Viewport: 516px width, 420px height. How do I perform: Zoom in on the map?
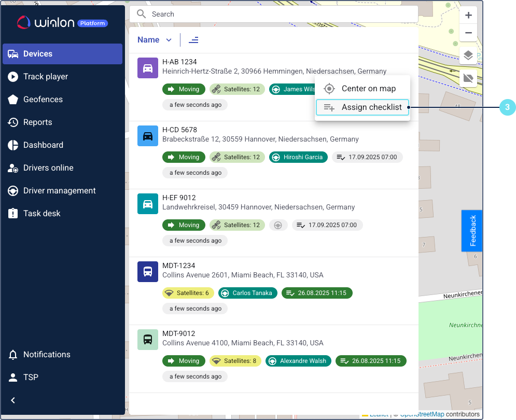click(468, 15)
